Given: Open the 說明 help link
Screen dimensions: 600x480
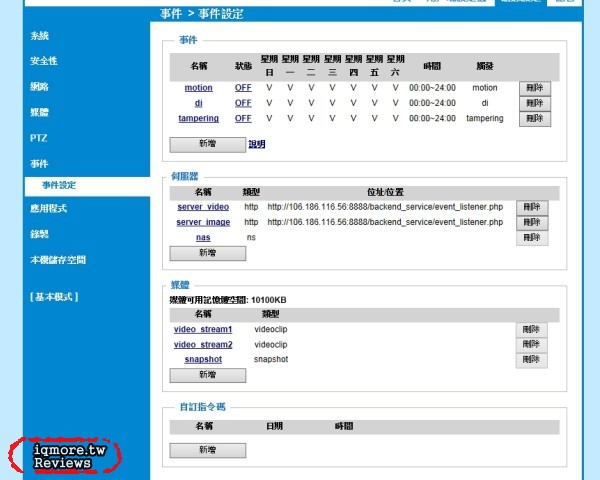Looking at the screenshot, I should pos(257,144).
